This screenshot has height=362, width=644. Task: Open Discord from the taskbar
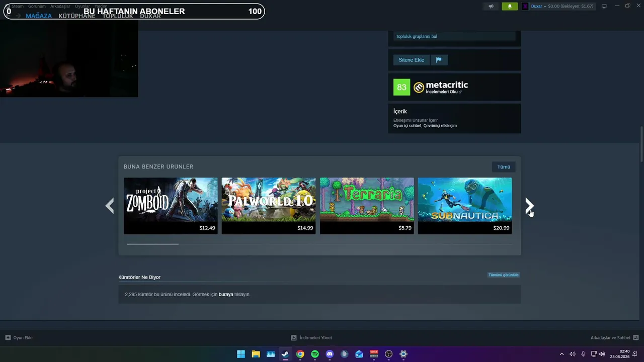(330, 354)
